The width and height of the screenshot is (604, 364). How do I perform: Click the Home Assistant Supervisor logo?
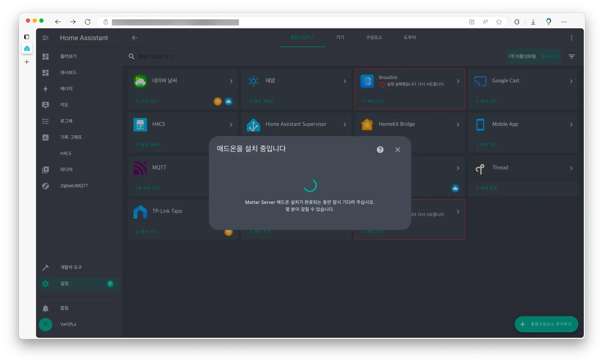click(253, 125)
